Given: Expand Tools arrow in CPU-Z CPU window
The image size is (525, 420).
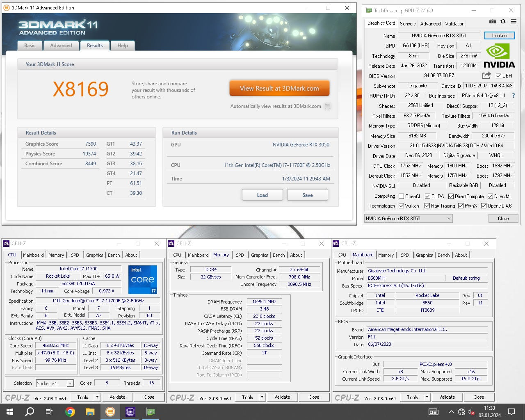Looking at the screenshot, I should point(97,397).
